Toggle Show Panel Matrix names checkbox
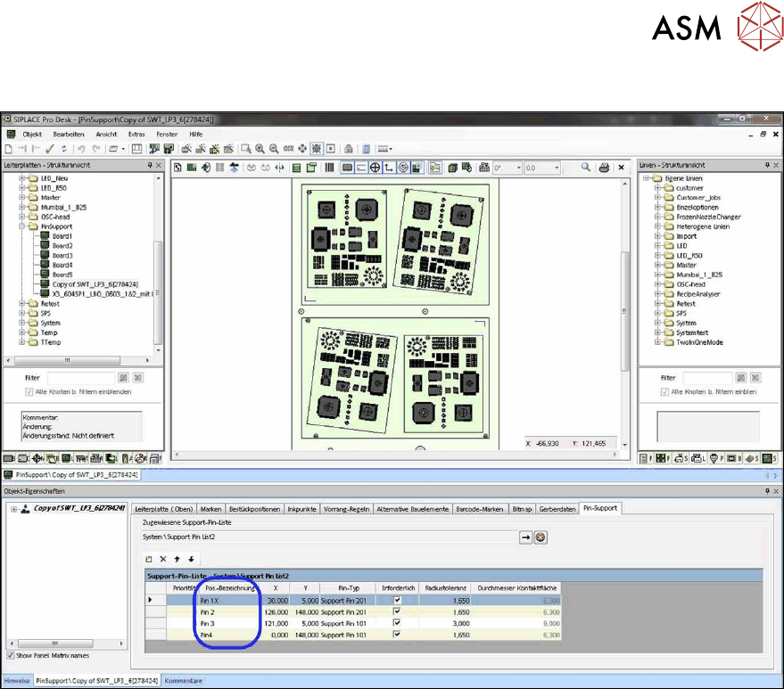This screenshot has width=784, height=689. [11, 655]
